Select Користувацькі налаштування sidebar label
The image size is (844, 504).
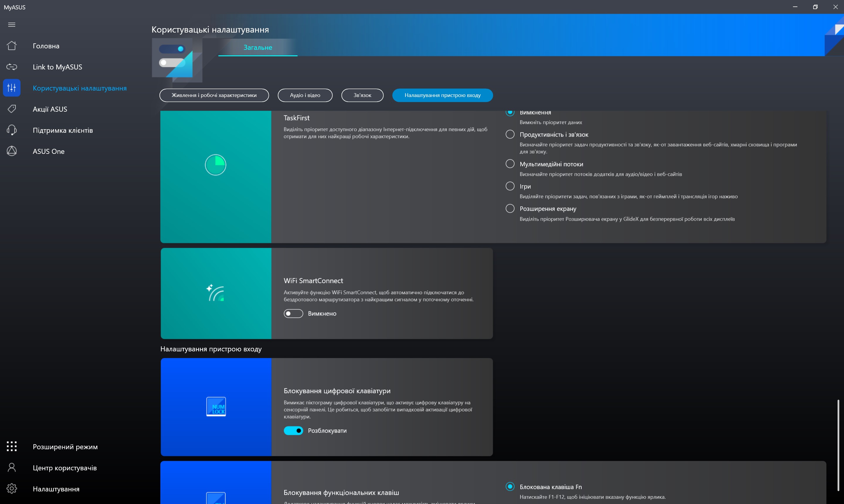(79, 88)
